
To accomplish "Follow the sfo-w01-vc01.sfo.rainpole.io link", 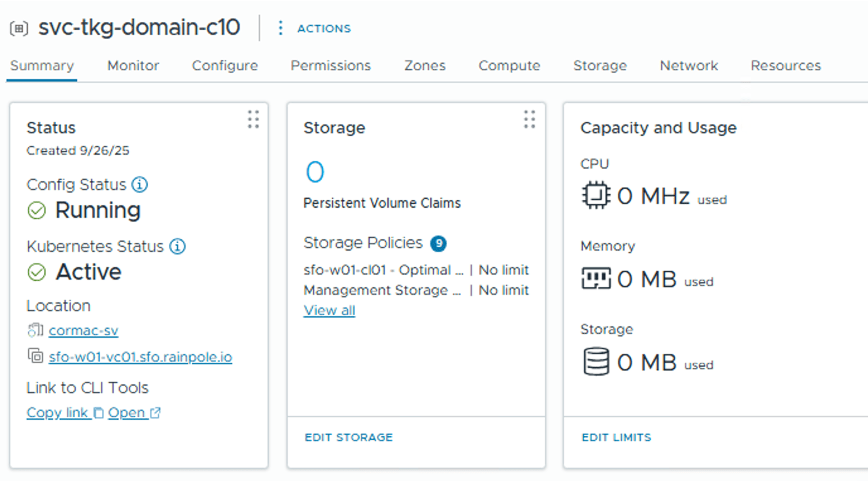I will coord(140,357).
